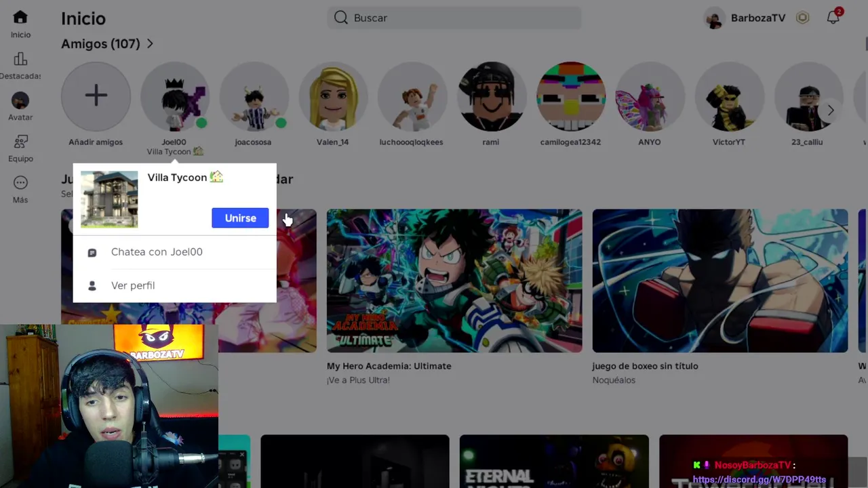
Task: Select friend avatar camilogea12342
Action: 570,96
